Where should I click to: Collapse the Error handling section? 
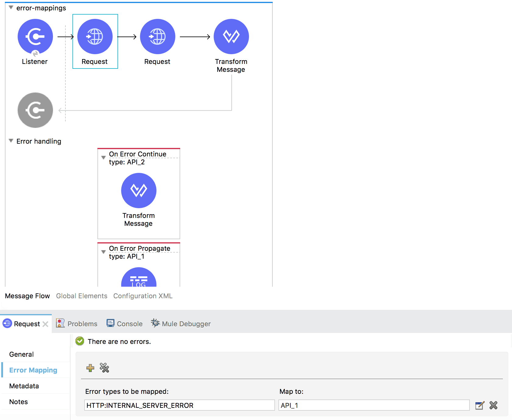[11, 141]
